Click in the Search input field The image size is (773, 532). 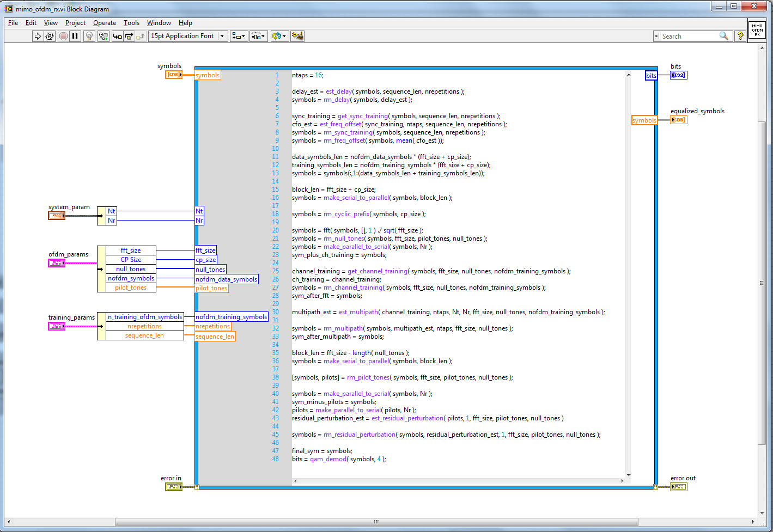point(689,36)
